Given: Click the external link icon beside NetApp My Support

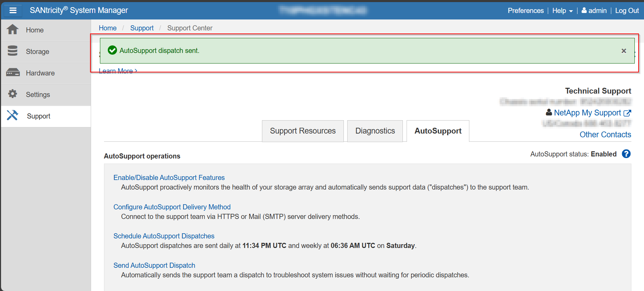Looking at the screenshot, I should click(627, 113).
